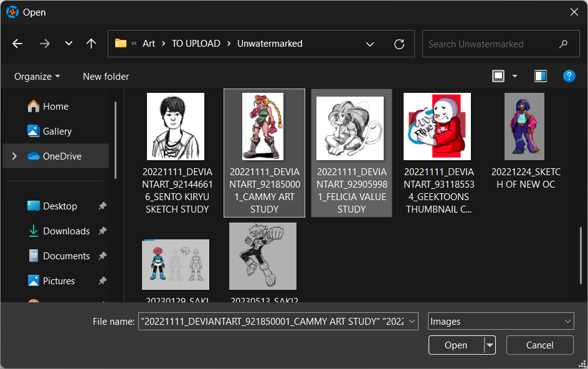Click the sidebar navigation scrollbar

point(115,140)
